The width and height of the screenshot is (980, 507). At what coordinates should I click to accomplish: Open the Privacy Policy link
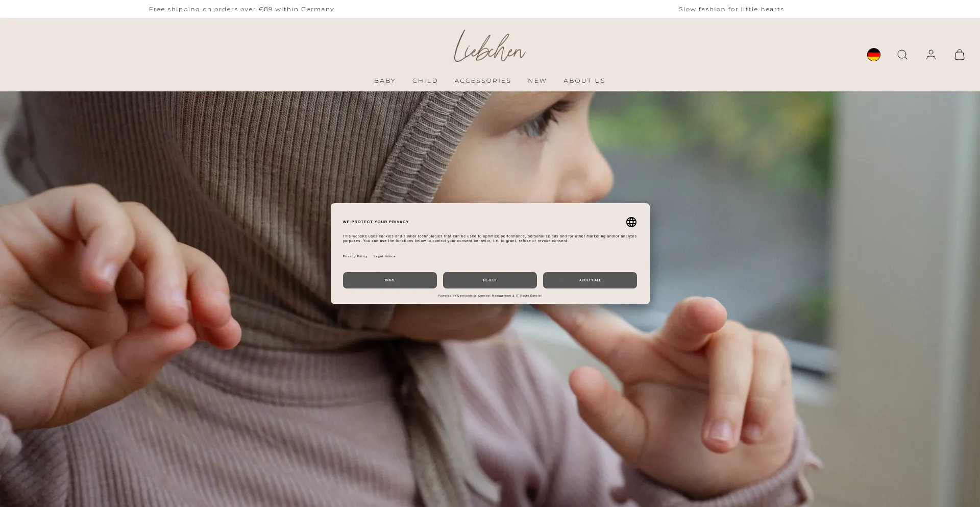point(355,256)
